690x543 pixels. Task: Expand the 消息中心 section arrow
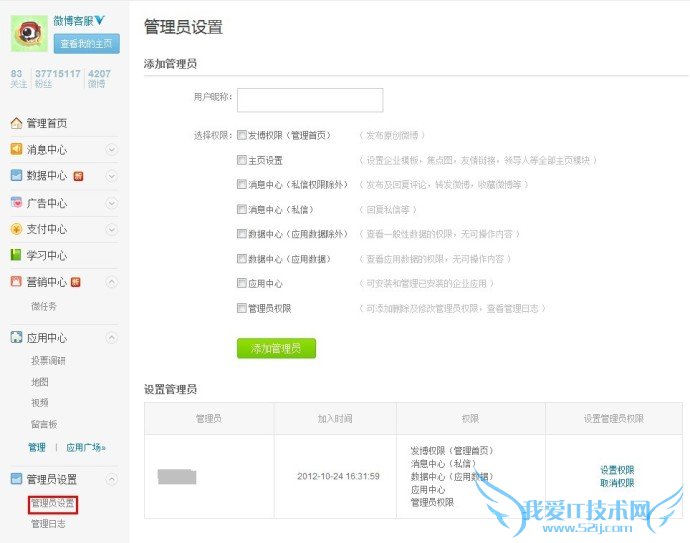tap(112, 150)
